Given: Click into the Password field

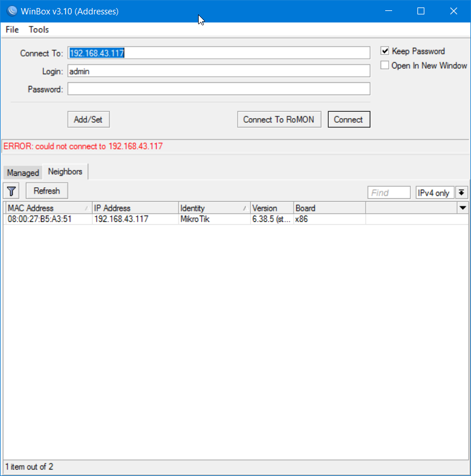Looking at the screenshot, I should (219, 89).
